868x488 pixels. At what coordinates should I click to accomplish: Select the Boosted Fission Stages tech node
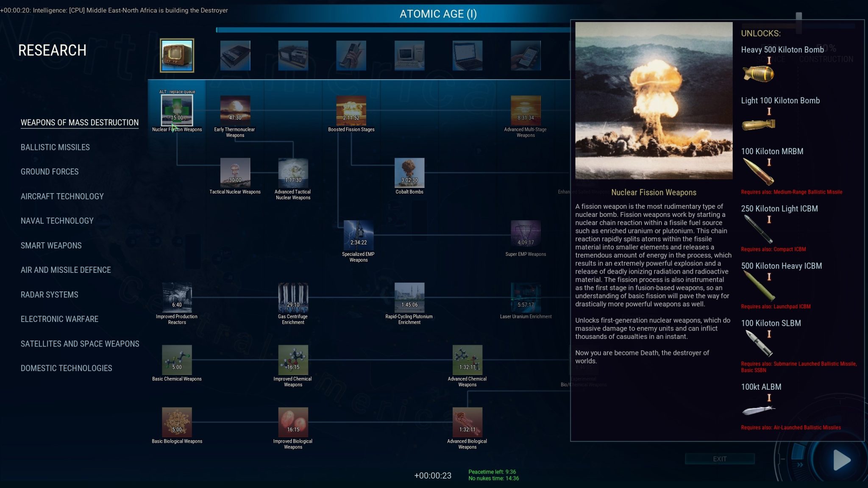click(352, 110)
